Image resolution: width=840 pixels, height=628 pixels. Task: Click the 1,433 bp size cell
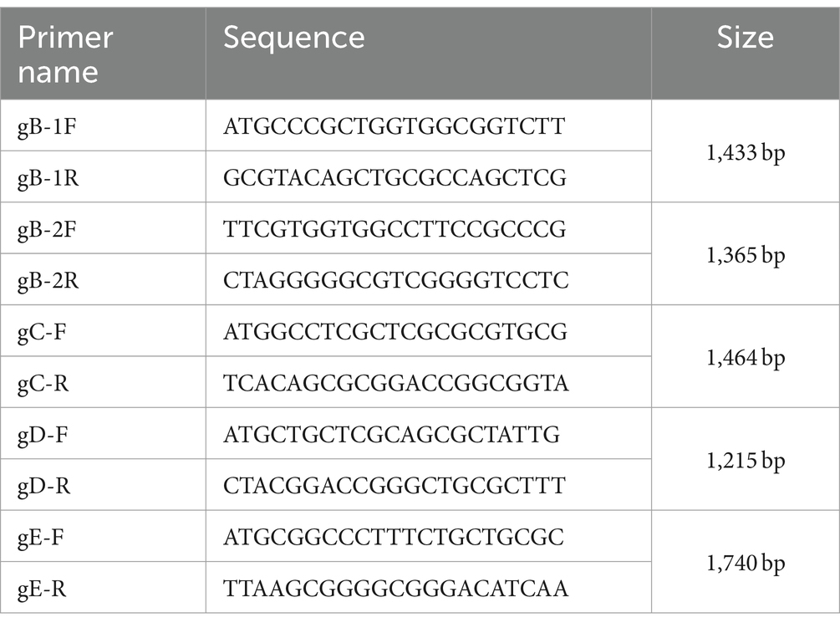[x=746, y=151]
